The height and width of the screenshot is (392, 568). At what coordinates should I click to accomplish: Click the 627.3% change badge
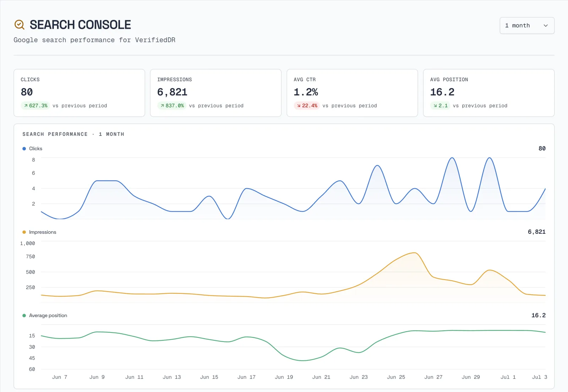coord(35,106)
